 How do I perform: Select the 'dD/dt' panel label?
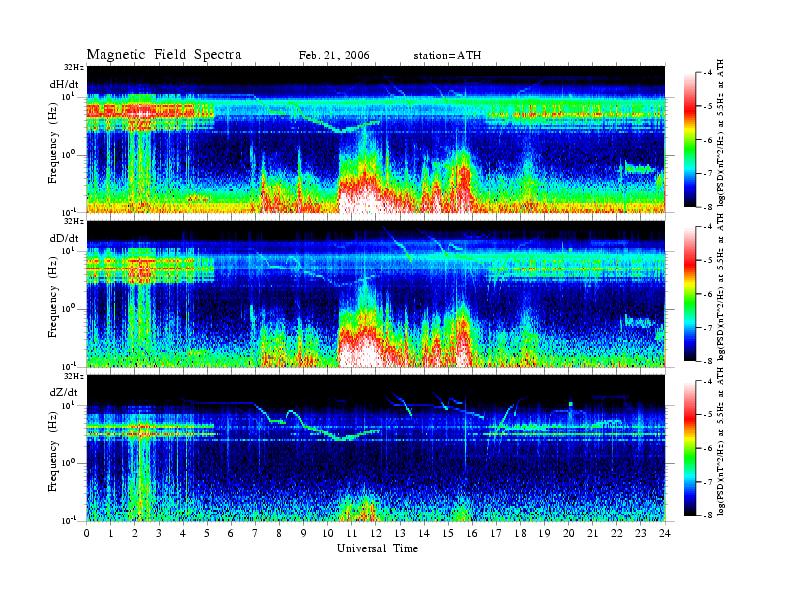click(64, 239)
